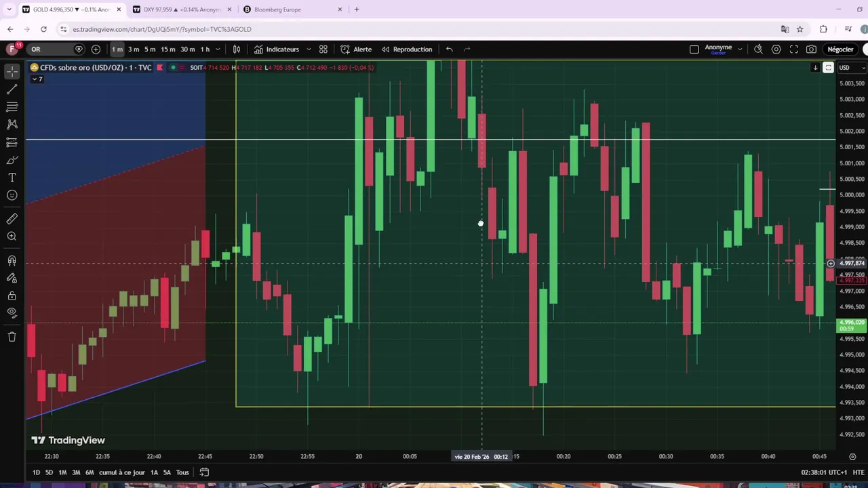The width and height of the screenshot is (868, 488).
Task: Select the 30 m timeframe
Action: pyautogui.click(x=187, y=49)
